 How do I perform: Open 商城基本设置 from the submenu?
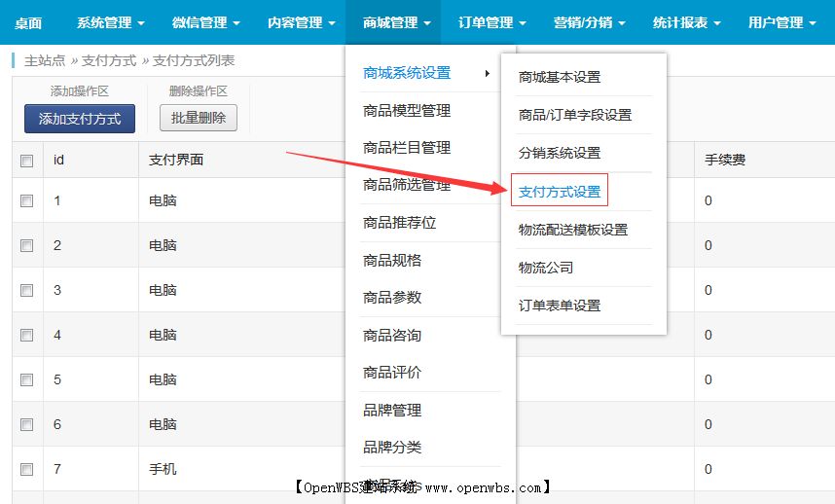560,77
